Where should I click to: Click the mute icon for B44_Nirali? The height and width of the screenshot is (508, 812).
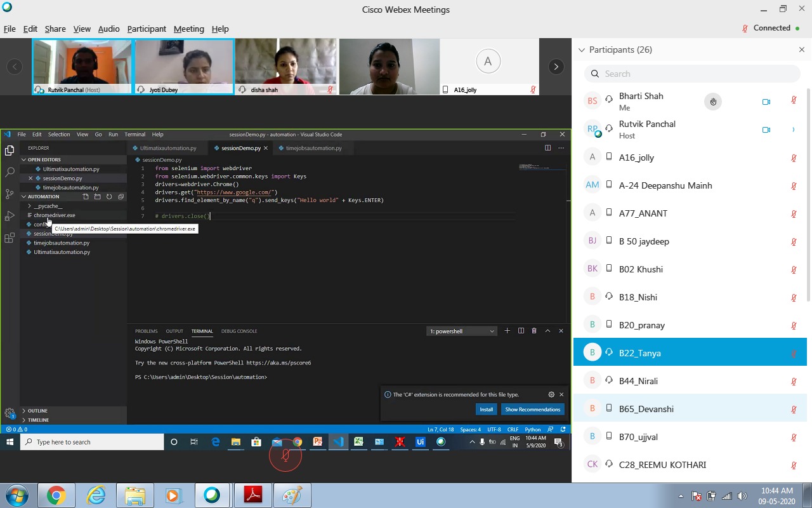click(794, 382)
